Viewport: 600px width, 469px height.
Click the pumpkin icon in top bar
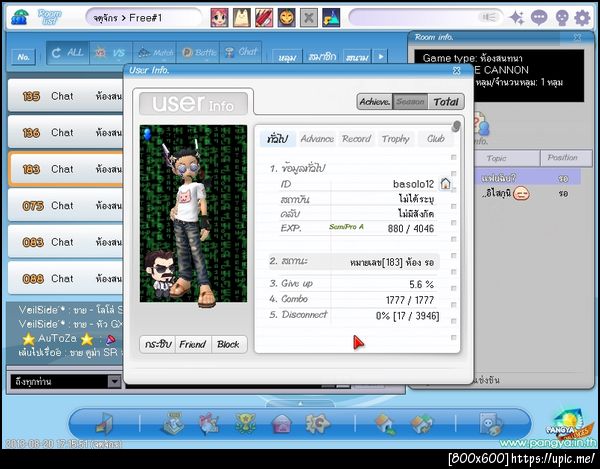click(x=286, y=18)
